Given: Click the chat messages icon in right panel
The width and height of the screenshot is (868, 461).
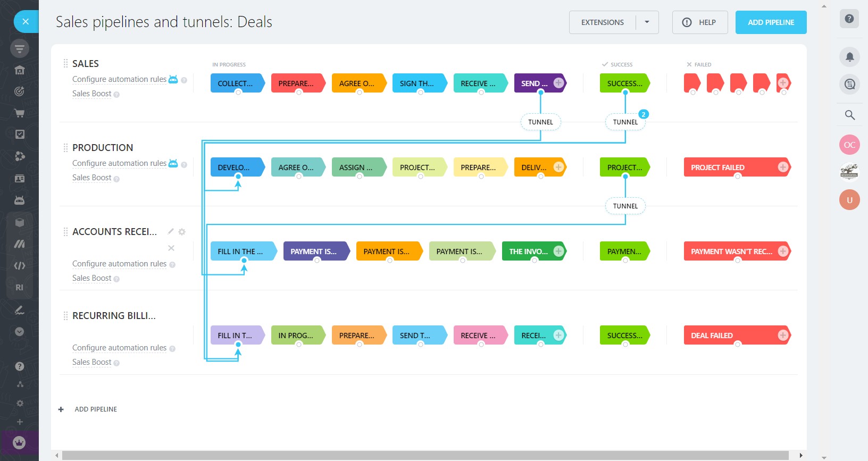Looking at the screenshot, I should click(x=849, y=84).
